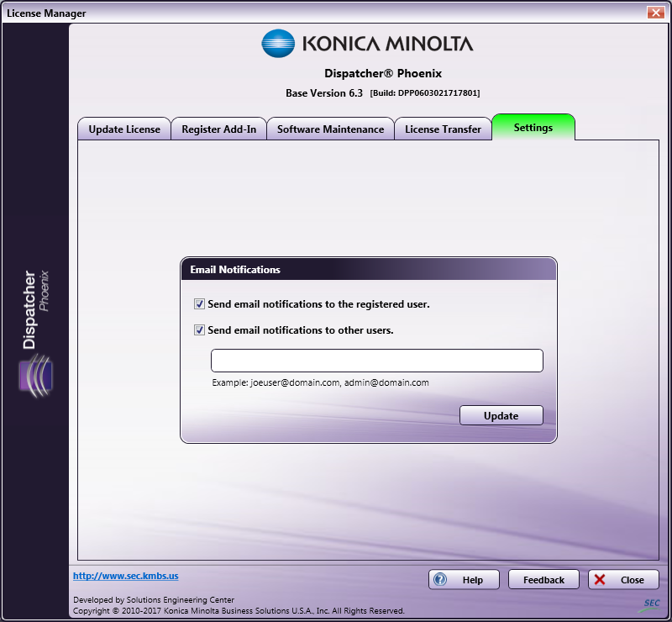This screenshot has height=622, width=672.
Task: Click the Base Version 6.3 text
Action: [324, 93]
